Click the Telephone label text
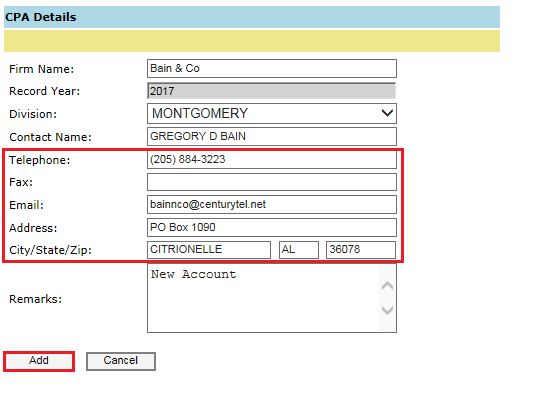The width and height of the screenshot is (549, 417). tap(40, 160)
